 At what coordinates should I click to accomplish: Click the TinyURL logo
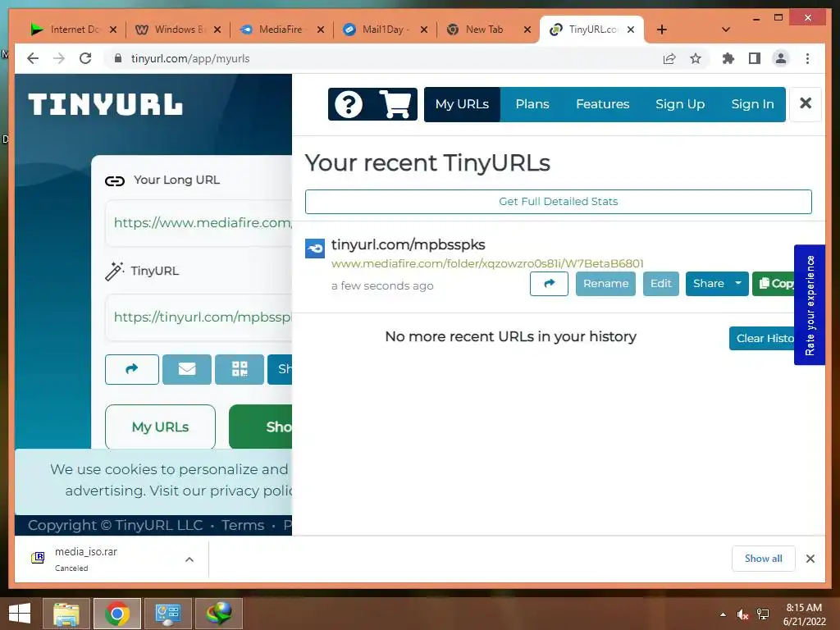(106, 104)
